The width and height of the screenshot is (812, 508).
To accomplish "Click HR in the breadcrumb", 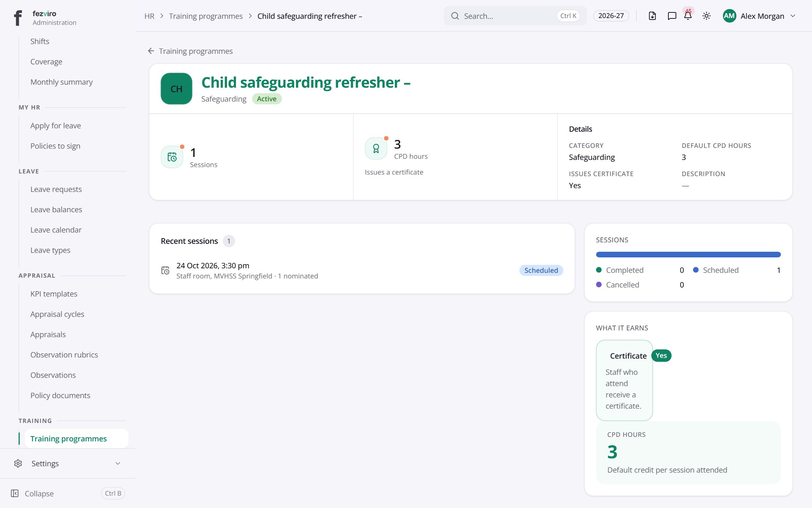I will point(149,16).
